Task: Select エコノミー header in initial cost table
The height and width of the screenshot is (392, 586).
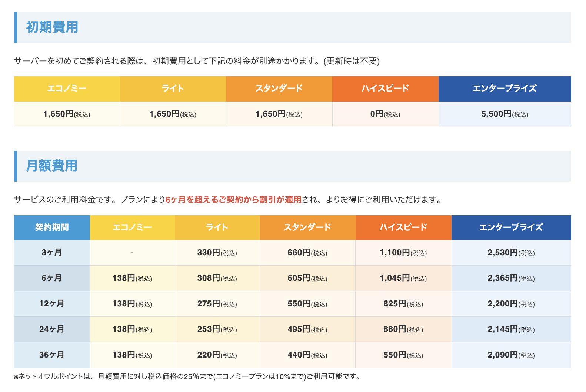Action: point(67,89)
